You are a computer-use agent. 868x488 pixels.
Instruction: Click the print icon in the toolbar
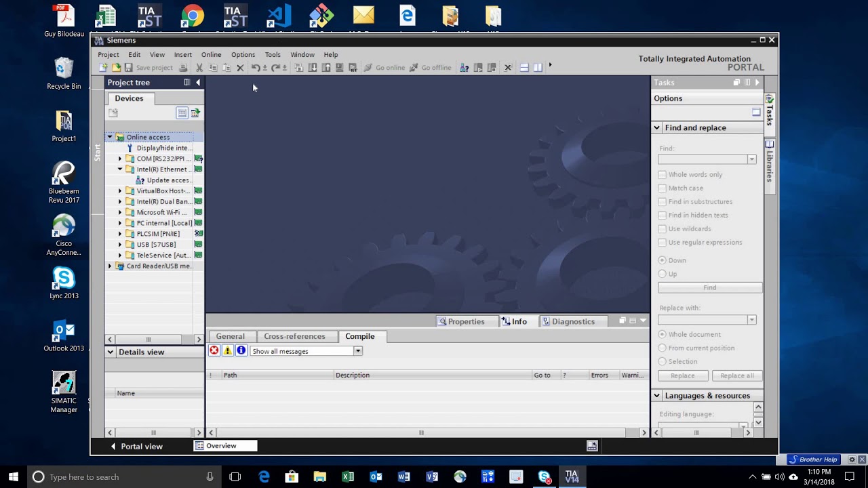point(183,68)
